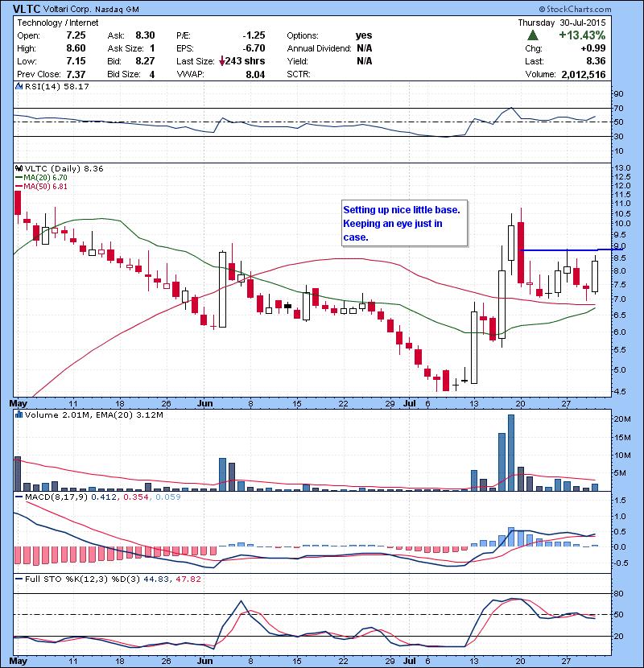Click the Options value yes
This screenshot has height=668, width=644.
pyautogui.click(x=364, y=35)
